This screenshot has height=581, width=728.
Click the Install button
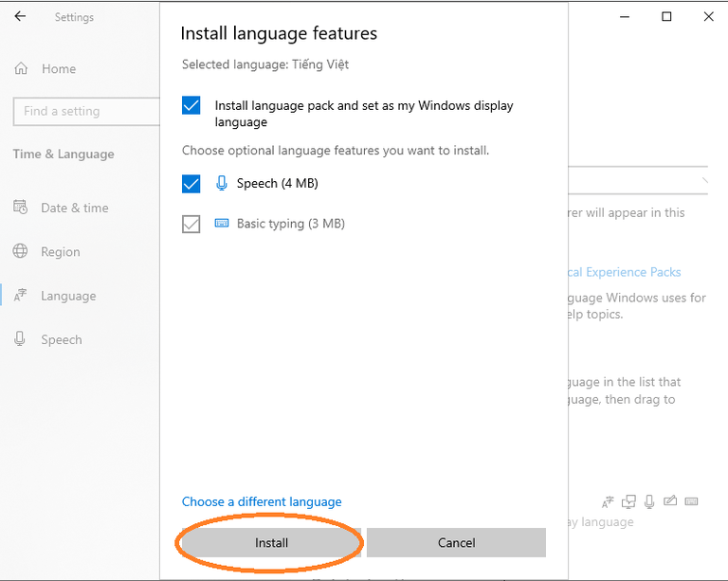[x=271, y=542]
